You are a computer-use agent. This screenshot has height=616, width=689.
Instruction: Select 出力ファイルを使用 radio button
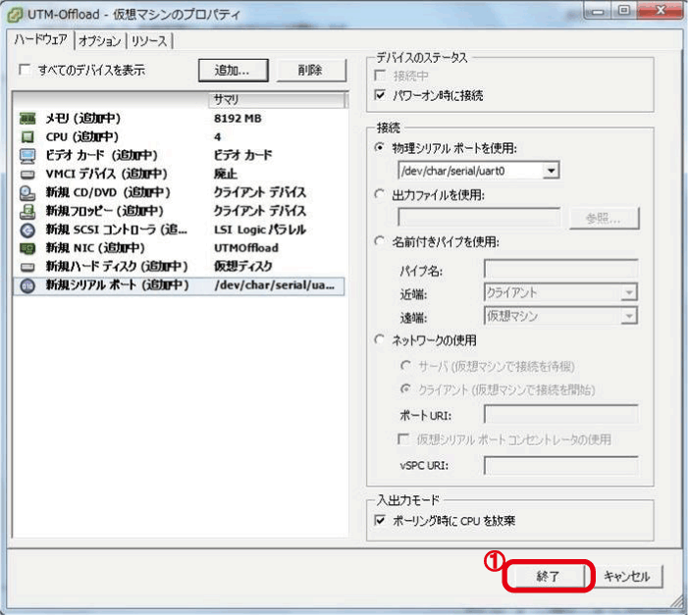pyautogui.click(x=379, y=194)
